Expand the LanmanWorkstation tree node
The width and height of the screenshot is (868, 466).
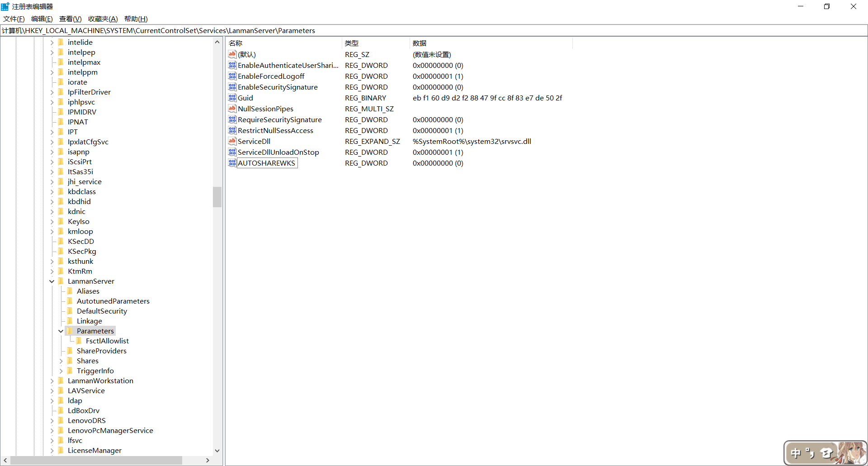click(x=52, y=381)
